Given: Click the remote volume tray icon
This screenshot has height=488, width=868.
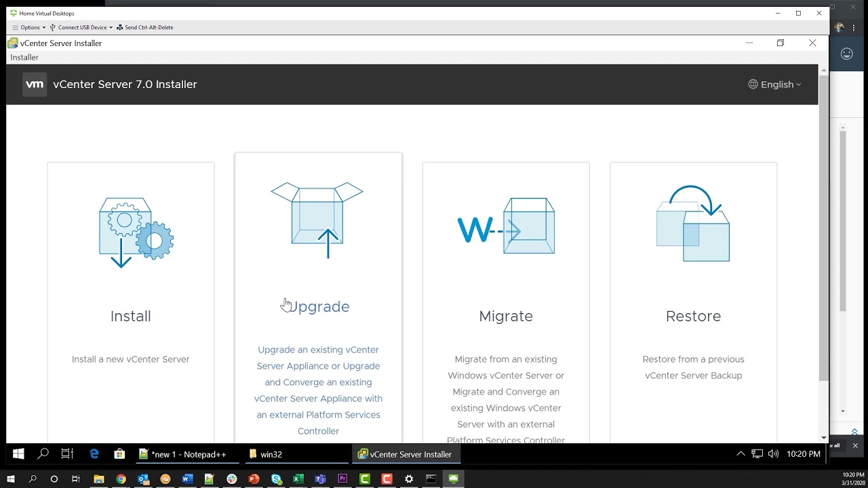Looking at the screenshot, I should click(774, 454).
